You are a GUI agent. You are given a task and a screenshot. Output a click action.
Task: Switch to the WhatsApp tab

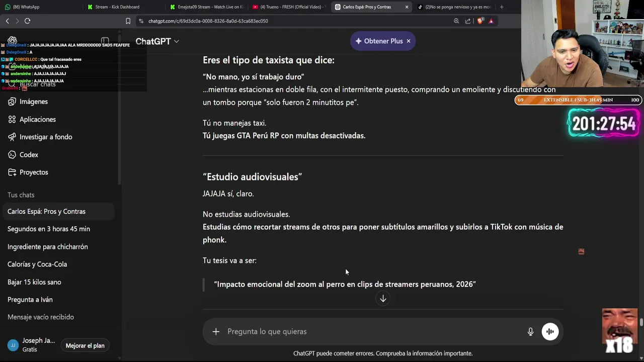coord(39,7)
